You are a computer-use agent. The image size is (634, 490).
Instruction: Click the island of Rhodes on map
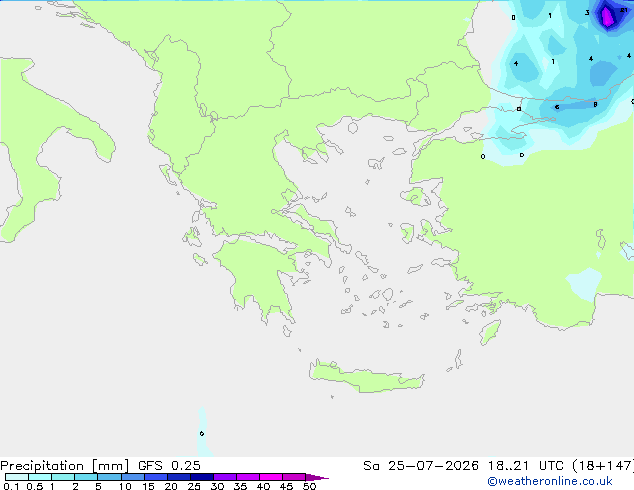[x=490, y=332]
